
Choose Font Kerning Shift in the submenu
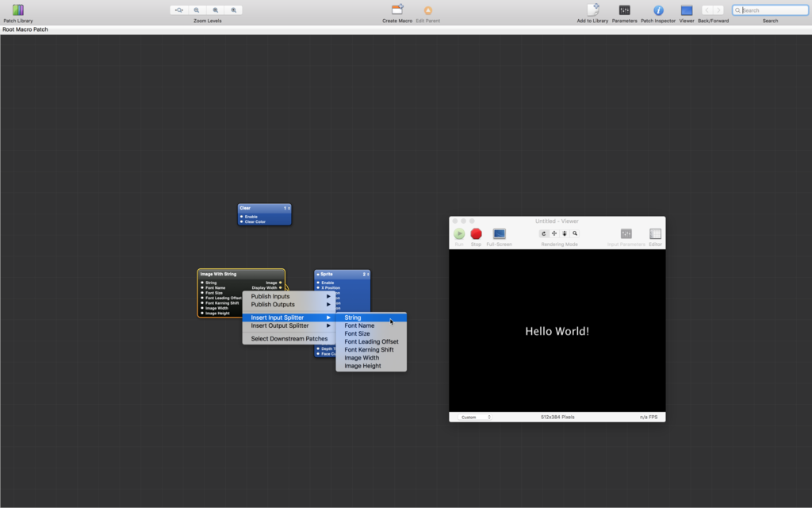(371, 350)
